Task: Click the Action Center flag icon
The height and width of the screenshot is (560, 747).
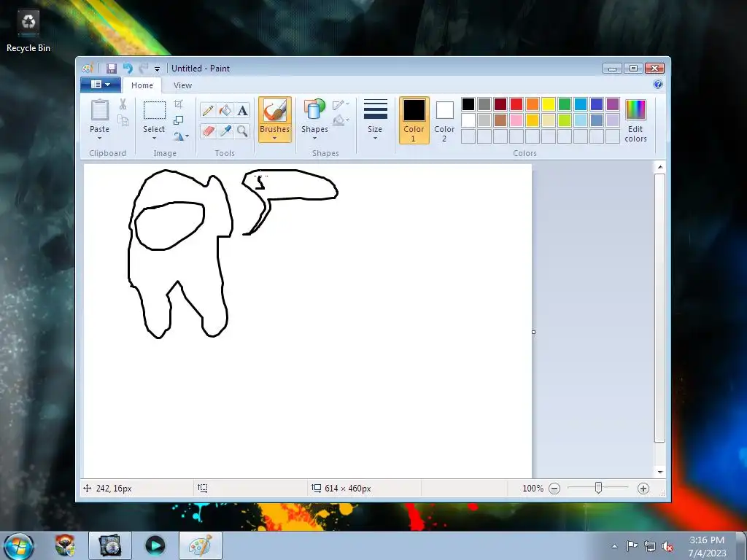Action: pyautogui.click(x=632, y=546)
